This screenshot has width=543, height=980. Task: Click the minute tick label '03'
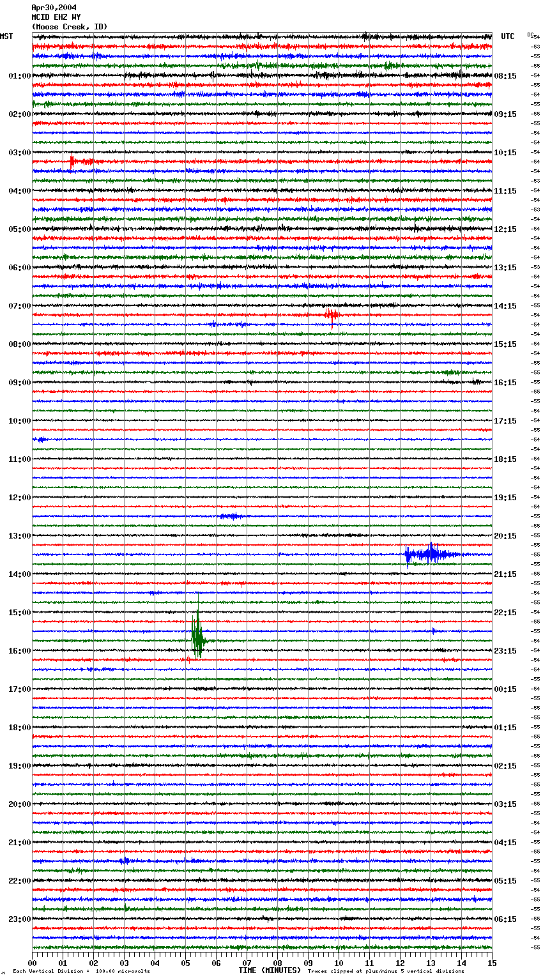[124, 963]
